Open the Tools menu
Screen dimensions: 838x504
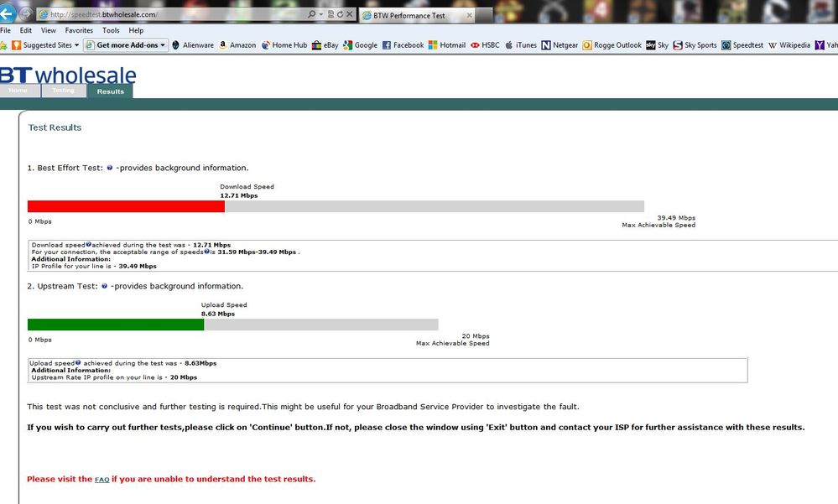(111, 30)
